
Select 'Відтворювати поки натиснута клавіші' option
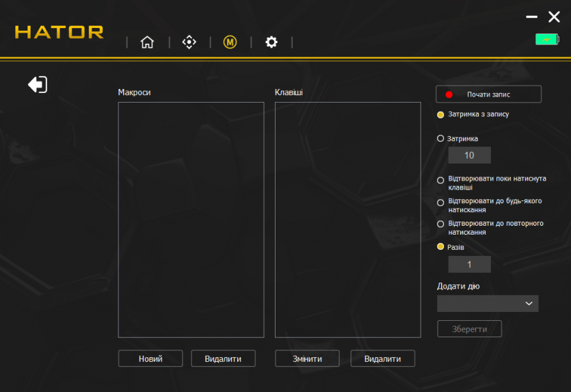coord(441,181)
